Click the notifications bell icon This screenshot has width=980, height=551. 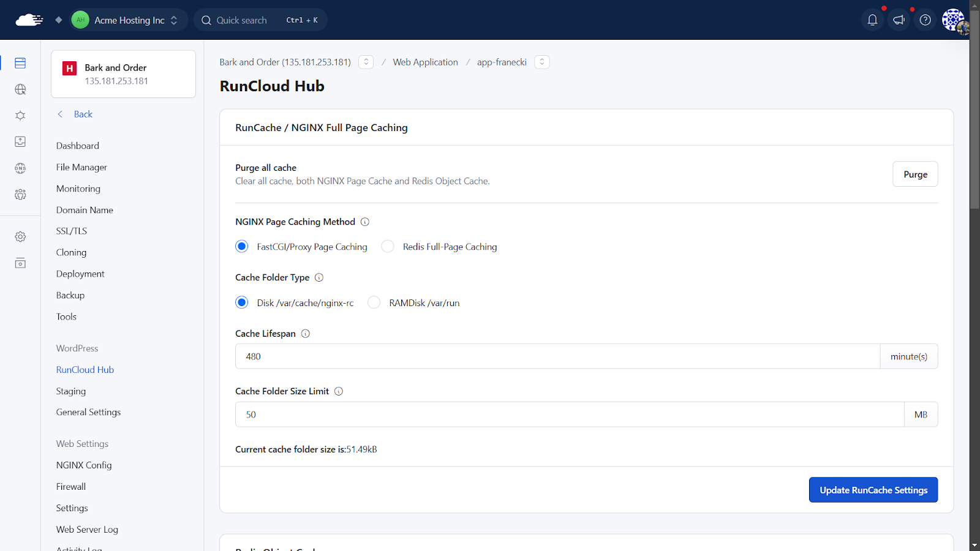click(872, 20)
